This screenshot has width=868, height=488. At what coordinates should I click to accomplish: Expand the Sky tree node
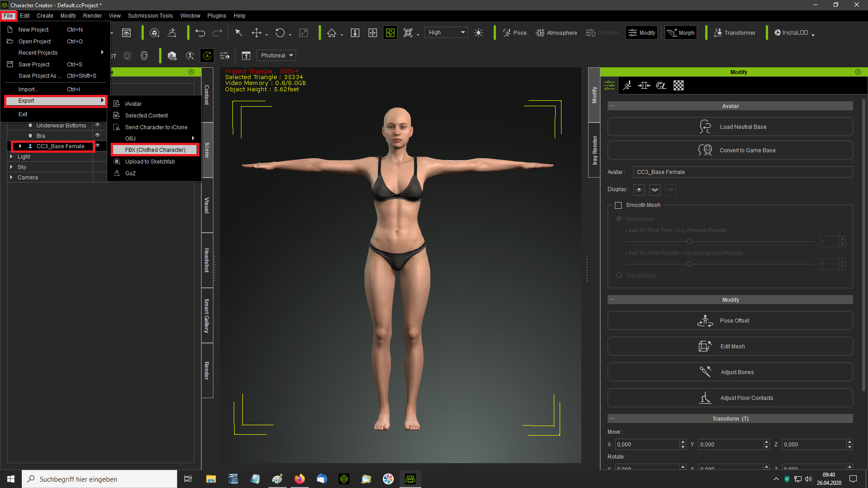tap(11, 167)
